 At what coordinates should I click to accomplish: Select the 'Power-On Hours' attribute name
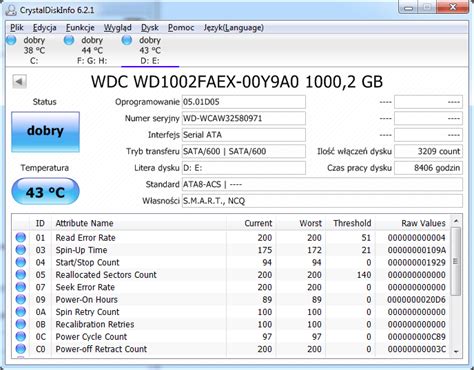click(x=86, y=299)
